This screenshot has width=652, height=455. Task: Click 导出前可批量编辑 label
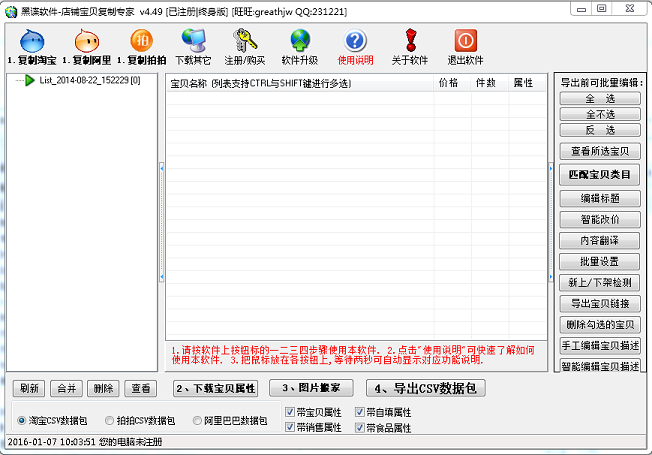click(x=601, y=82)
